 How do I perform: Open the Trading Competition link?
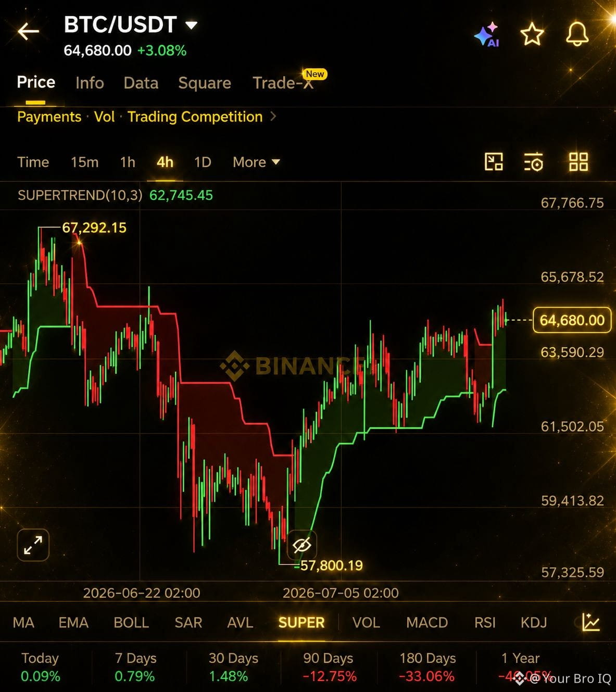click(195, 117)
